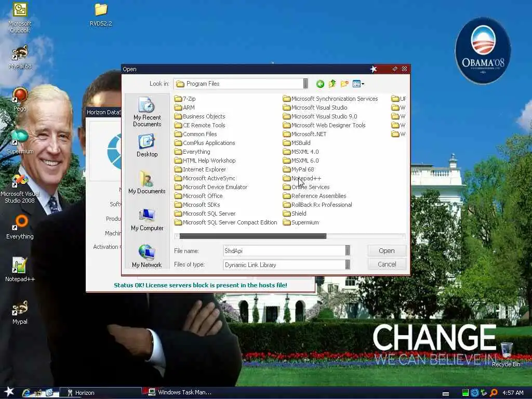Select the RollBack Rx Professional folder

317,205
